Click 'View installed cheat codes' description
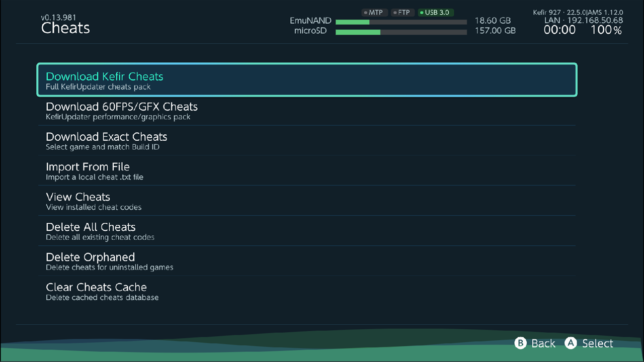Screen dimensions: 644x362 (x=94, y=207)
